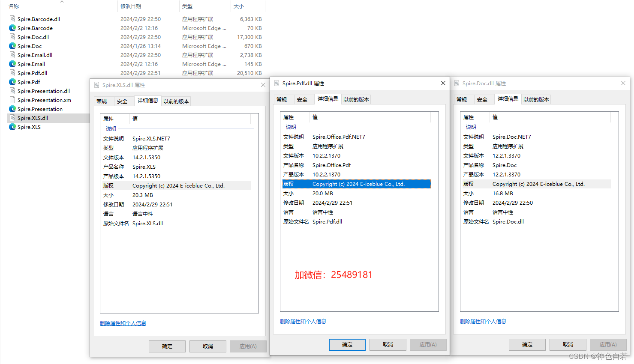Click the Spire.Barcode Edge file icon
Viewport: 634px width, 364px height.
[x=12, y=28]
